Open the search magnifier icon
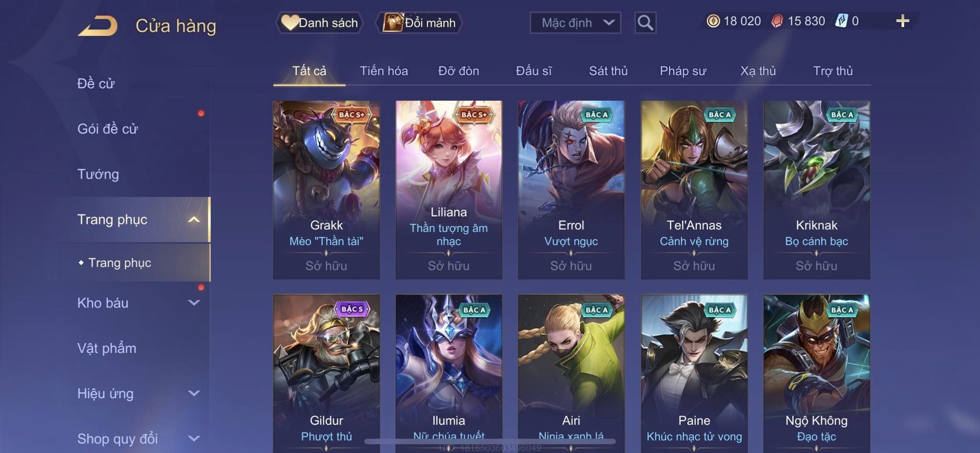This screenshot has height=453, width=980. (645, 23)
